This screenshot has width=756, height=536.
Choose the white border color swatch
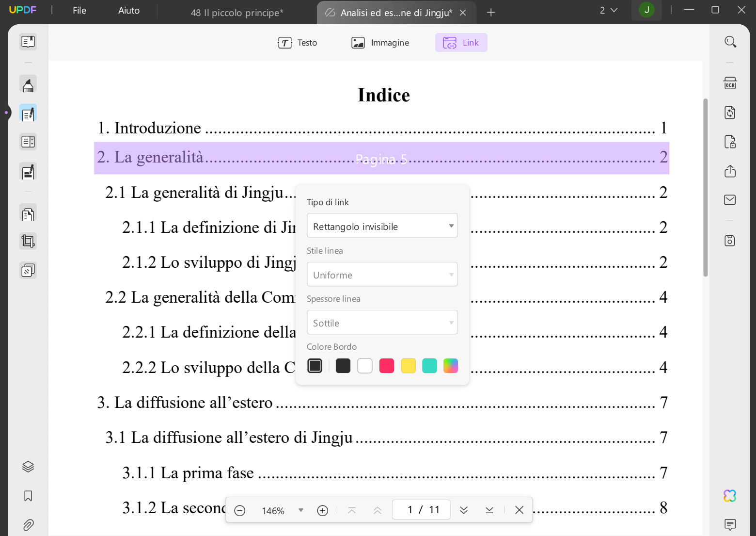click(365, 366)
